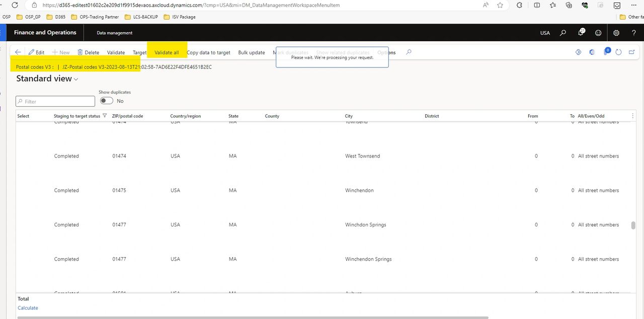644x319 pixels.
Task: Click inside the Filter search box
Action: pyautogui.click(x=55, y=101)
